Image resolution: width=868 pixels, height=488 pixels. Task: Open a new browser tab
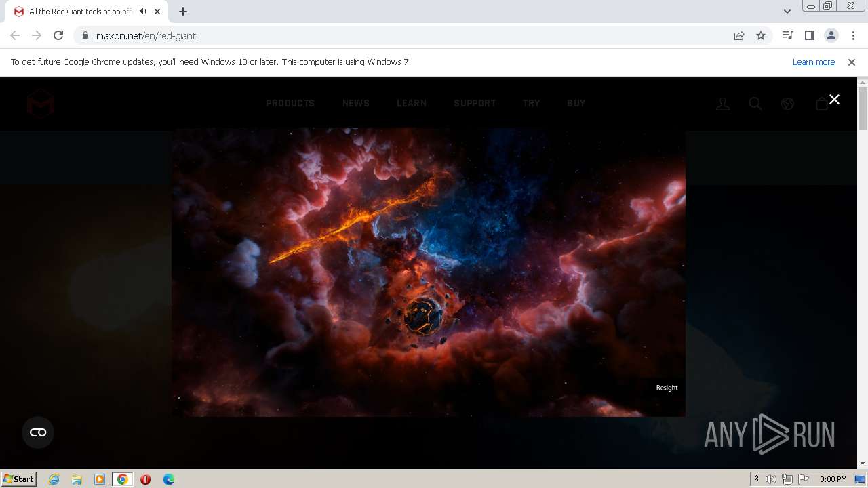tap(183, 12)
